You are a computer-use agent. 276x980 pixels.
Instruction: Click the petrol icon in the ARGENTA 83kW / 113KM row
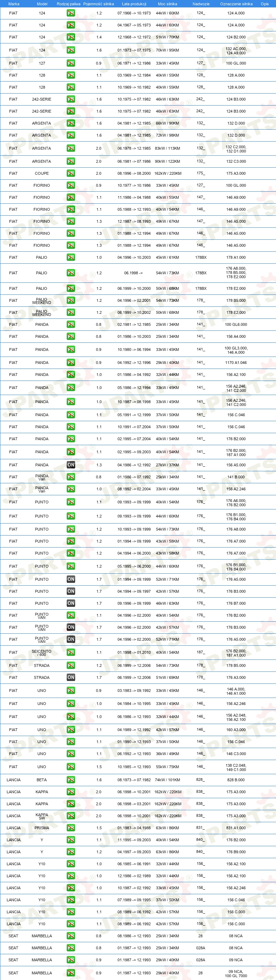[x=71, y=148]
